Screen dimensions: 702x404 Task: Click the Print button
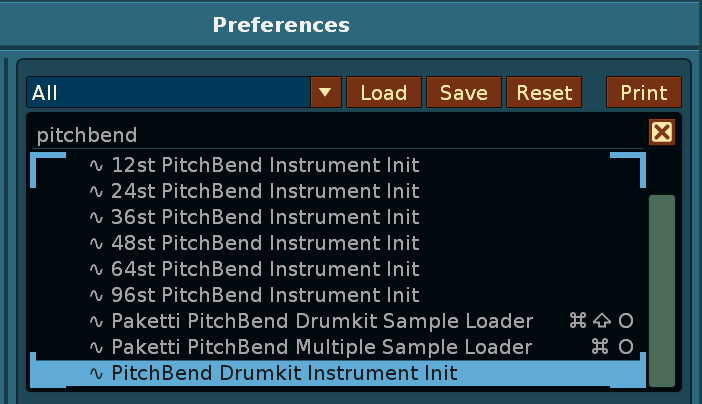pyautogui.click(x=643, y=93)
